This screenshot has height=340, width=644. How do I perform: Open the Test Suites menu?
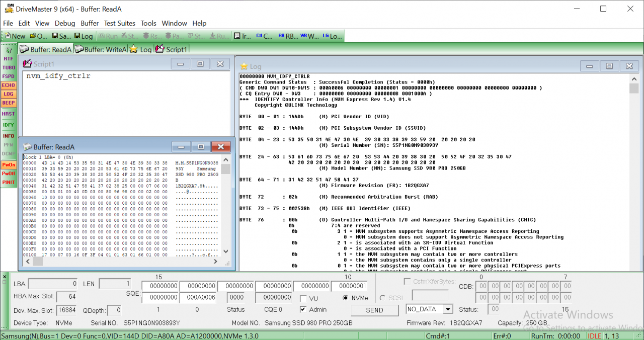pyautogui.click(x=119, y=23)
